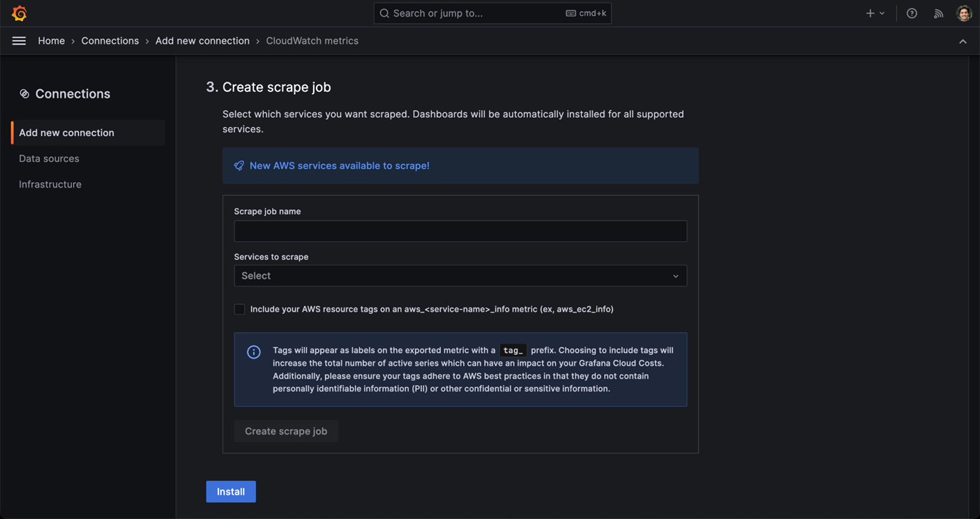The width and height of the screenshot is (980, 519).
Task: Click the Scrape job name input field
Action: tap(460, 230)
